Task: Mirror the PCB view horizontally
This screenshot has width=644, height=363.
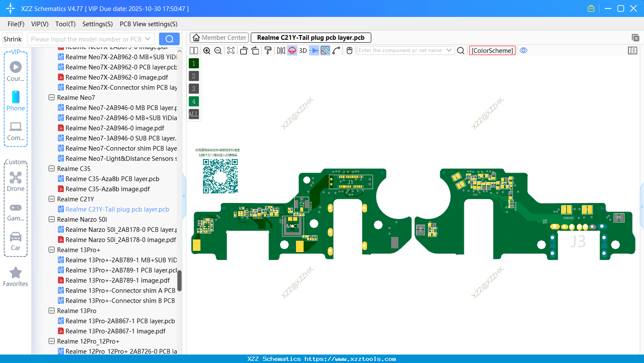Action: click(x=281, y=50)
